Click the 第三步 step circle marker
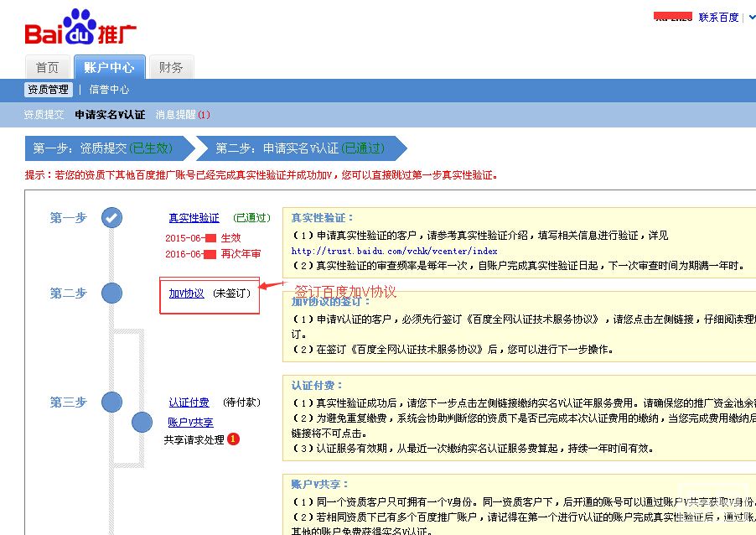The height and width of the screenshot is (535, 756). (x=111, y=402)
